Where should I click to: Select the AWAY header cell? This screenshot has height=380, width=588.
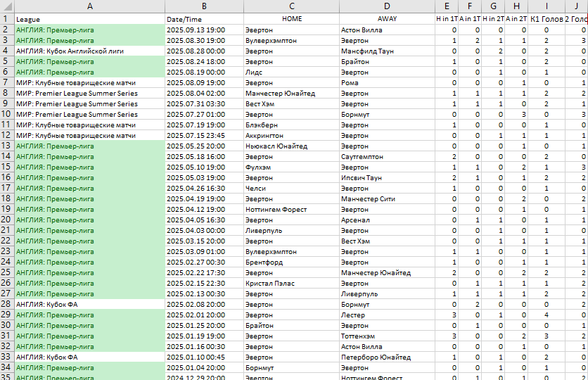386,19
